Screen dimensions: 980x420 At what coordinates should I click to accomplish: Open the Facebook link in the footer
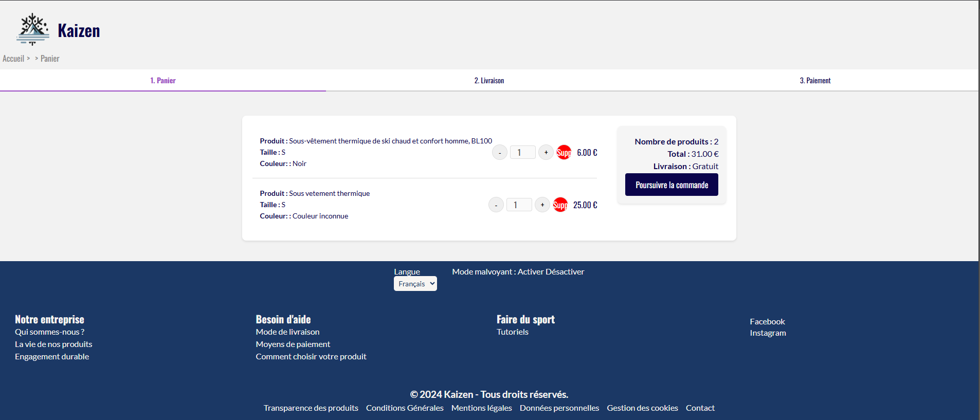point(767,322)
